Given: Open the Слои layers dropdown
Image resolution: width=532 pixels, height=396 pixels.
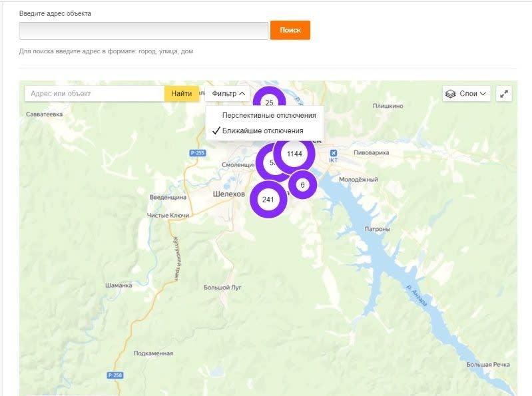Looking at the screenshot, I should (x=467, y=94).
